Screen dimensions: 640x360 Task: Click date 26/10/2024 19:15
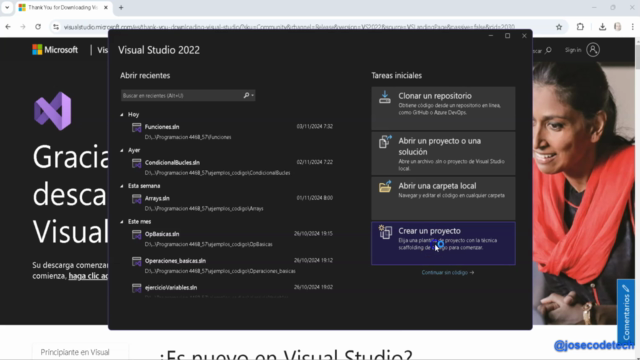[x=313, y=234]
